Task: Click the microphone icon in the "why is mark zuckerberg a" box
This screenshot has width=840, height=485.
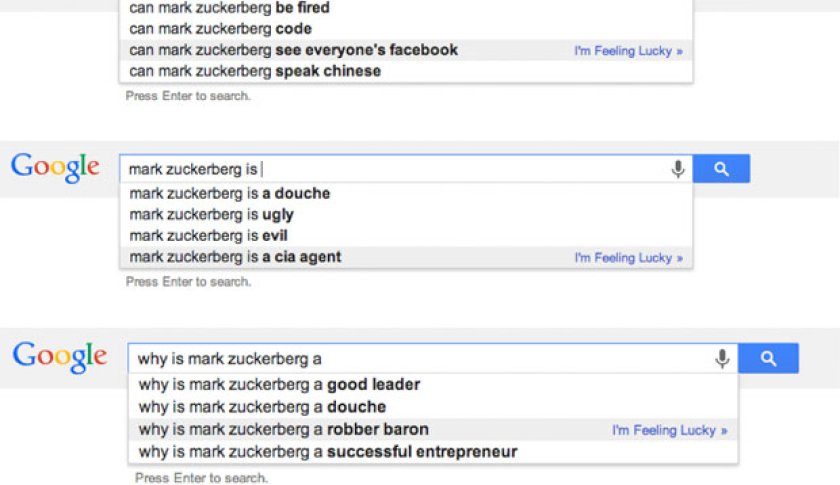Action: [722, 359]
